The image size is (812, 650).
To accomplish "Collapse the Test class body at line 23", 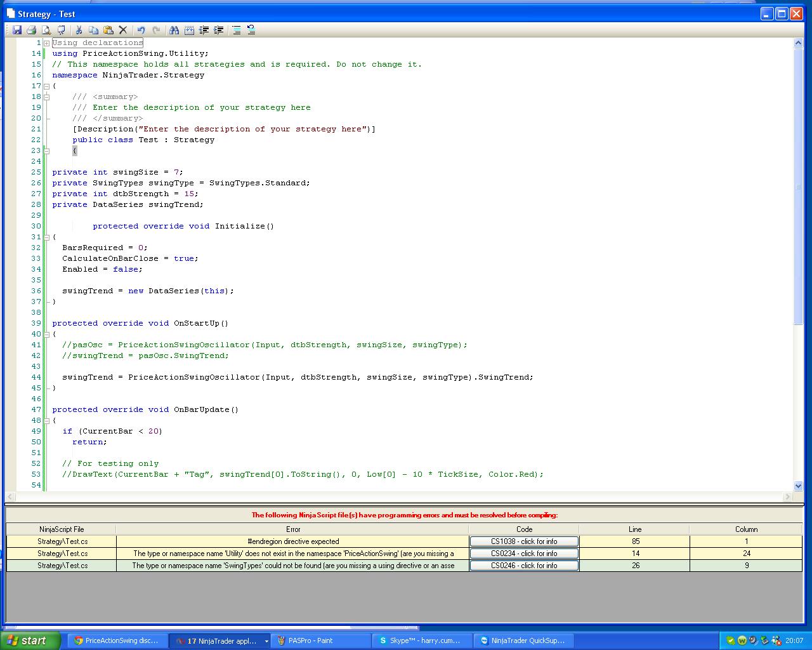I will coord(46,151).
